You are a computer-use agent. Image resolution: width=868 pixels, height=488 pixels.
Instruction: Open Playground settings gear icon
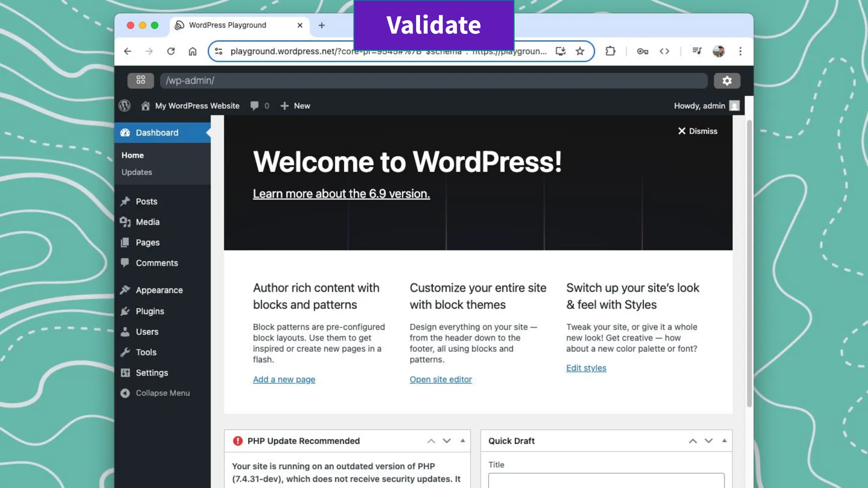coord(727,80)
